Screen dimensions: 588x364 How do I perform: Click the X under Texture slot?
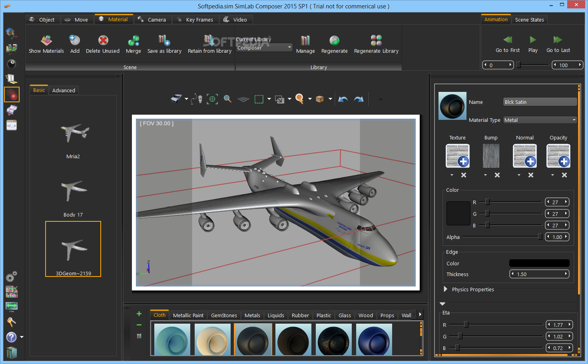464,175
